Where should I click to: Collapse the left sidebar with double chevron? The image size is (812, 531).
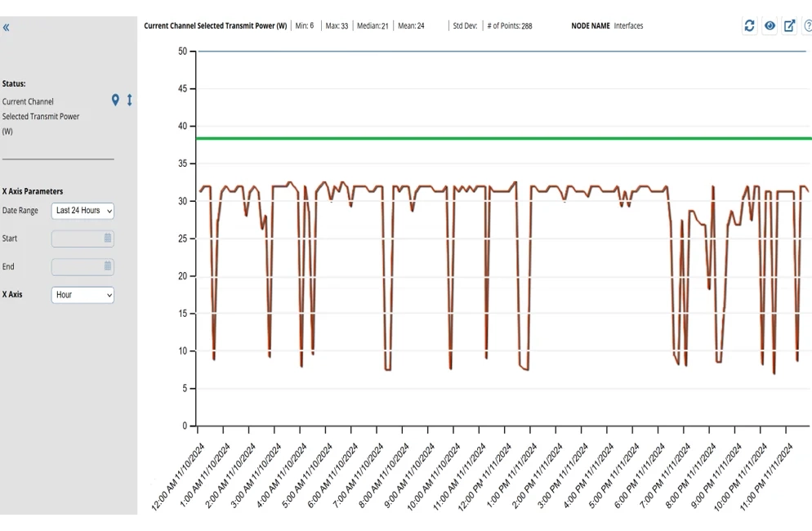[7, 28]
